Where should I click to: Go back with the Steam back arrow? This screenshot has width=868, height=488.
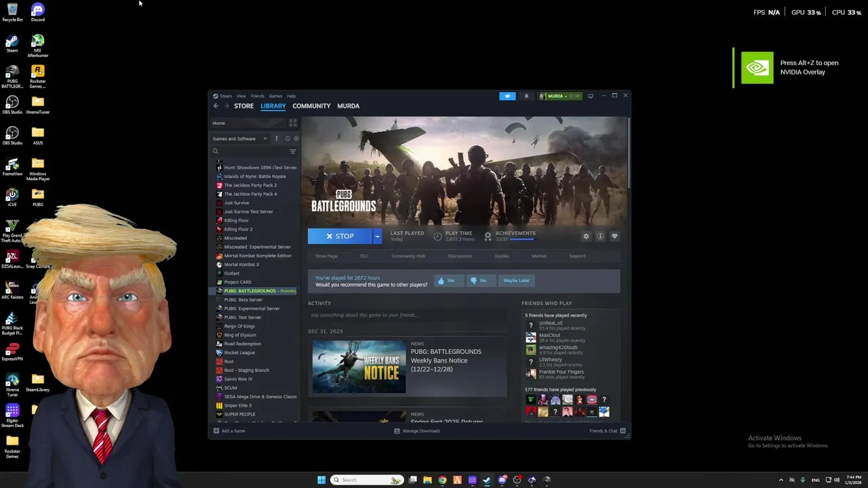[x=216, y=106]
